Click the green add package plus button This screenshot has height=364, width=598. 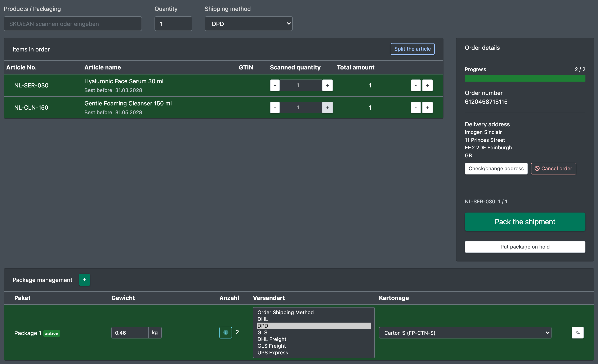click(x=84, y=280)
